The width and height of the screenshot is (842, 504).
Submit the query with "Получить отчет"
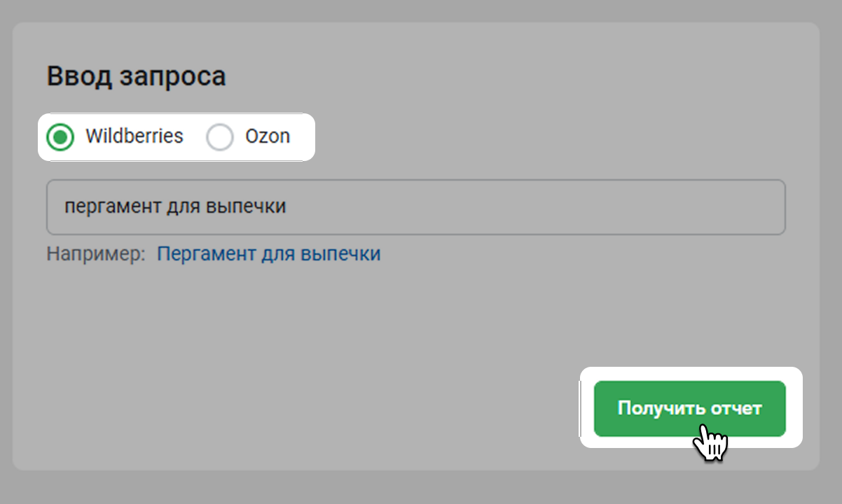click(x=689, y=408)
